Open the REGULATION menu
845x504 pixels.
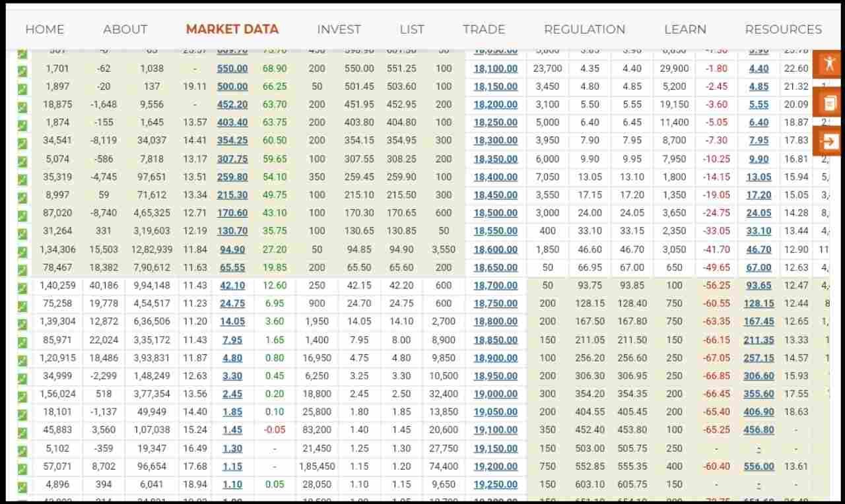point(584,29)
